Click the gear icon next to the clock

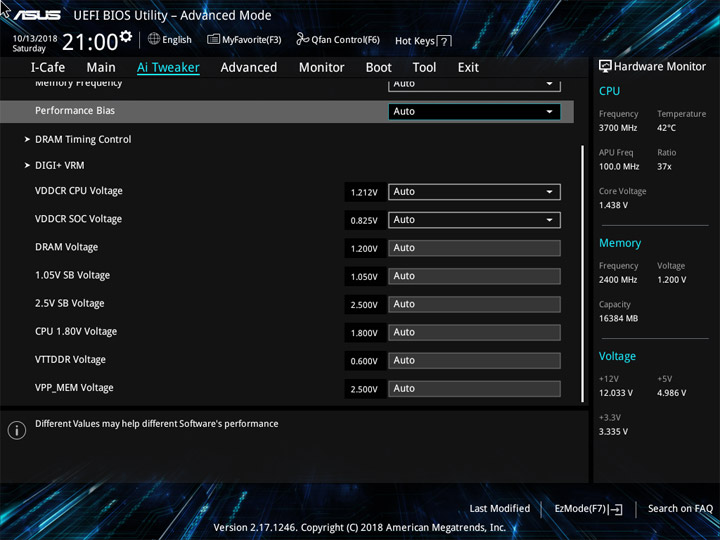pos(125,36)
